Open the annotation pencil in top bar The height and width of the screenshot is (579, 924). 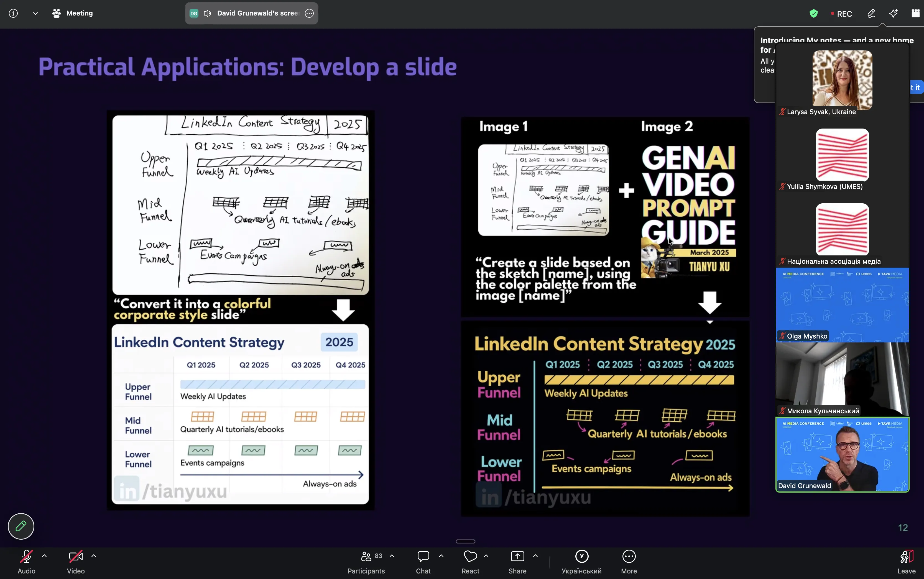coord(871,14)
